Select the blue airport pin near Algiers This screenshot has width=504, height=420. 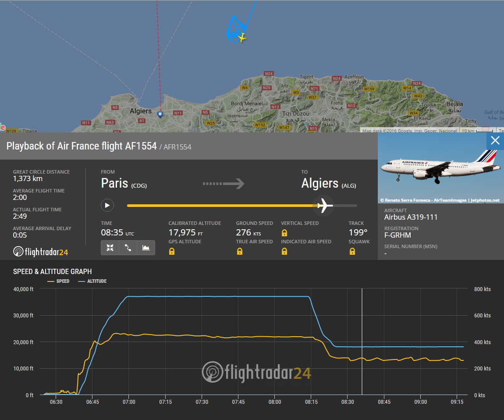click(x=160, y=114)
